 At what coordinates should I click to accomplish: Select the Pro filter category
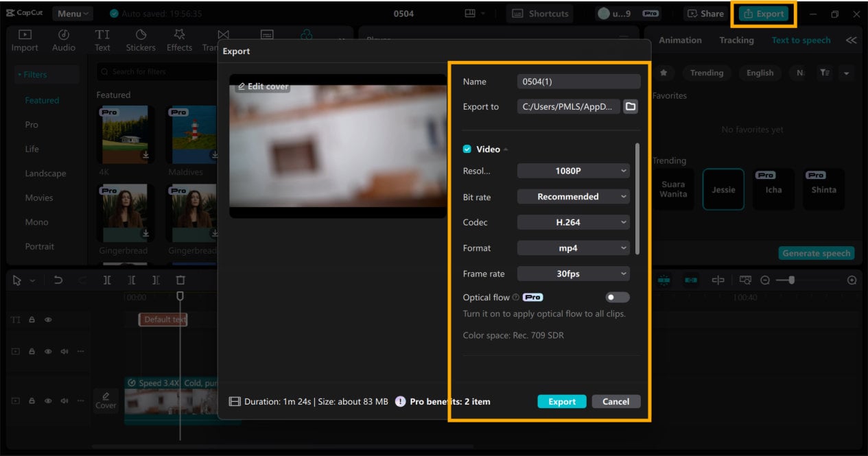tap(32, 125)
